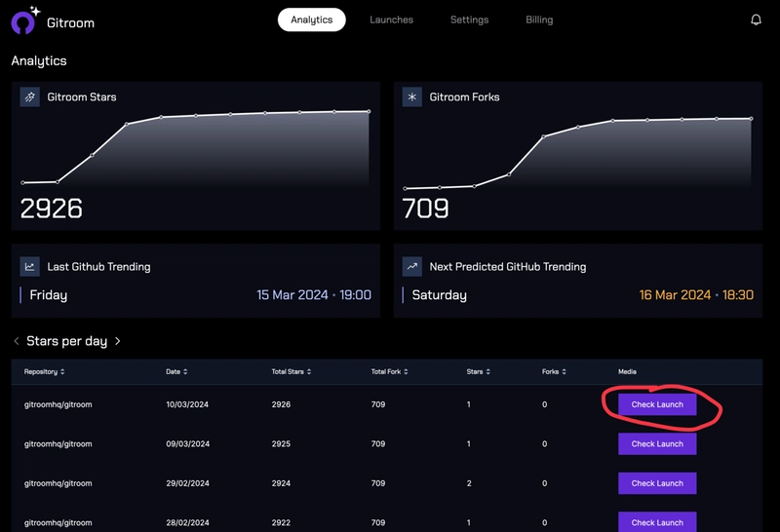Click gitroomhq/gitroom in the 29/02/2024 row

(x=58, y=483)
